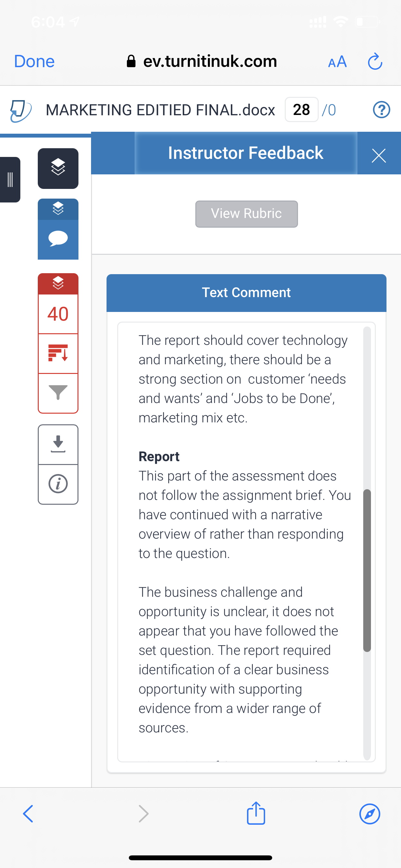The width and height of the screenshot is (401, 868).
Task: Close the Instructor Feedback panel
Action: tap(379, 155)
